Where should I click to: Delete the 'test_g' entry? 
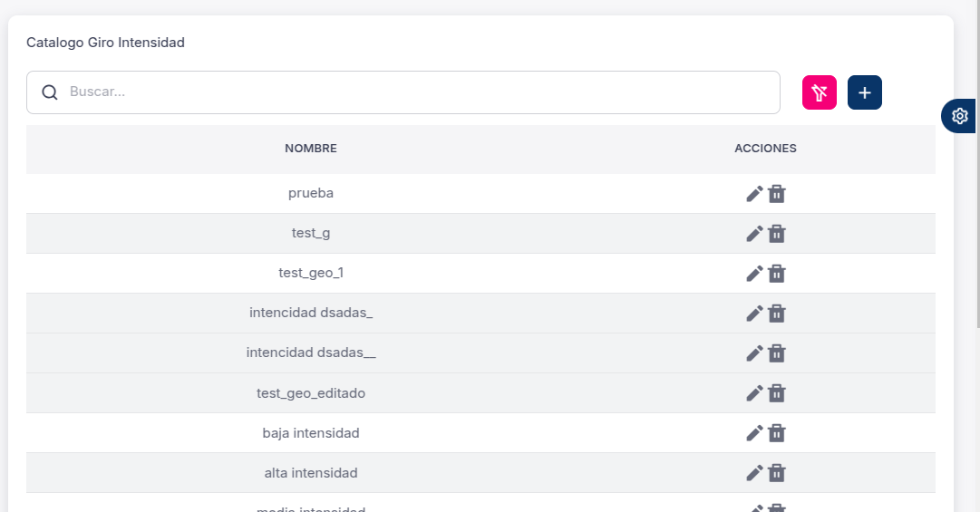click(777, 234)
